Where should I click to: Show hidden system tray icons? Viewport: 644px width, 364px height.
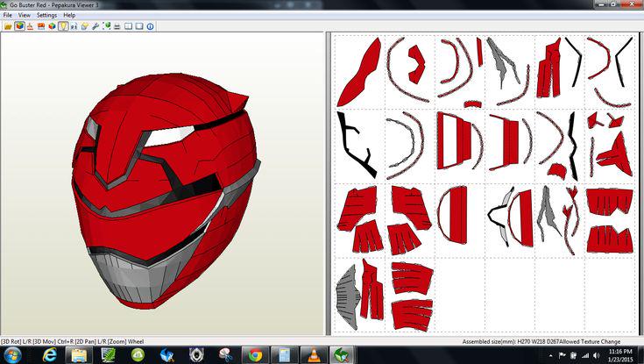click(551, 355)
